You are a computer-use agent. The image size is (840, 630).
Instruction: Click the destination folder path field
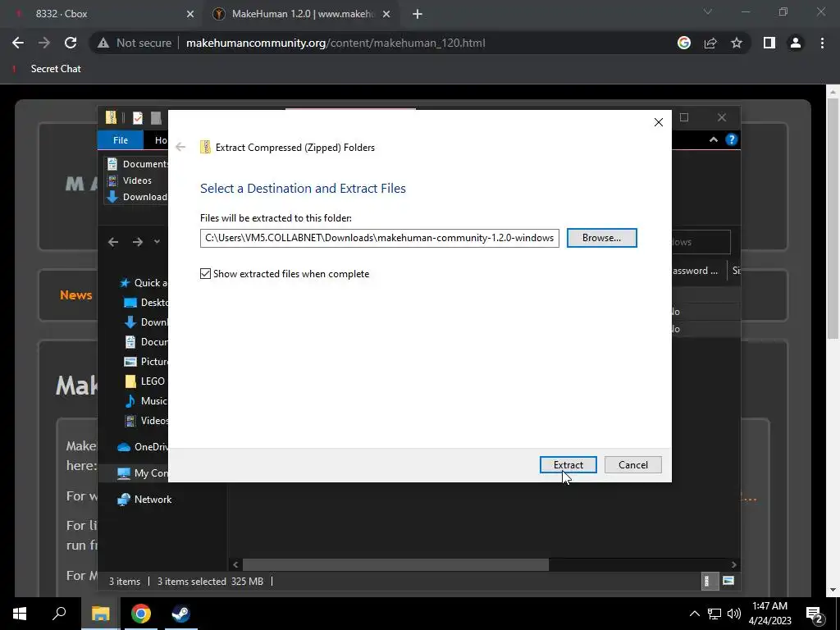coord(379,238)
